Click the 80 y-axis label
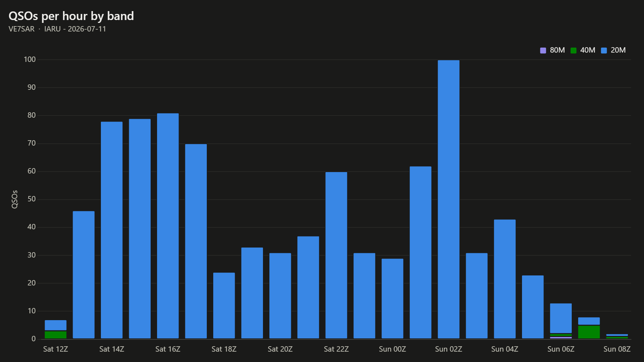Viewport: 644px width, 362px height. pos(31,115)
